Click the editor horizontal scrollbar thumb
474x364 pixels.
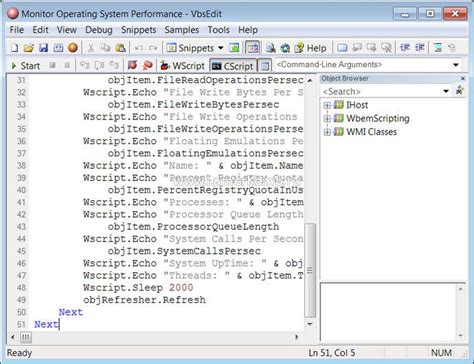pos(26,337)
